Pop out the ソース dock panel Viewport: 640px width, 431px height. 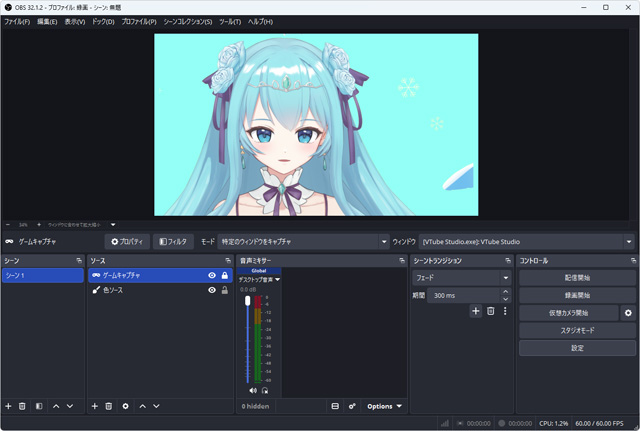tap(228, 260)
